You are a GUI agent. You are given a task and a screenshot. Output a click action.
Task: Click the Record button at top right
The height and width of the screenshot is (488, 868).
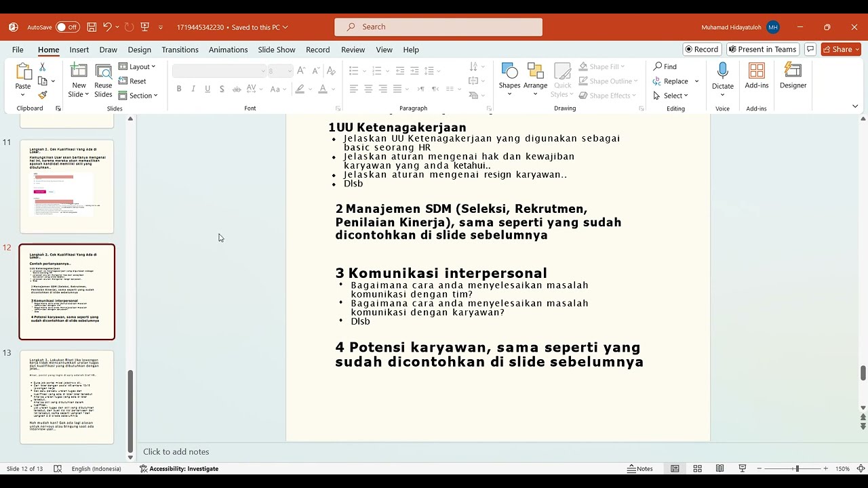[x=701, y=49]
